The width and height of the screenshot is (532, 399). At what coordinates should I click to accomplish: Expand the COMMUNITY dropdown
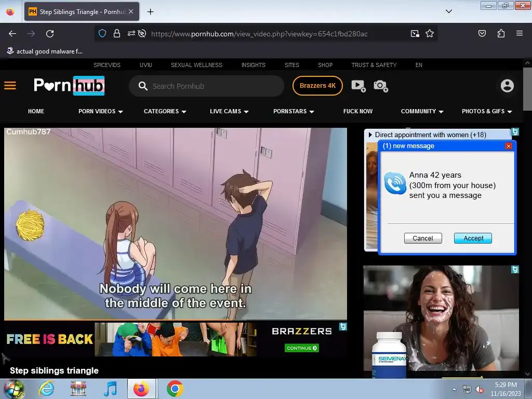pos(422,111)
